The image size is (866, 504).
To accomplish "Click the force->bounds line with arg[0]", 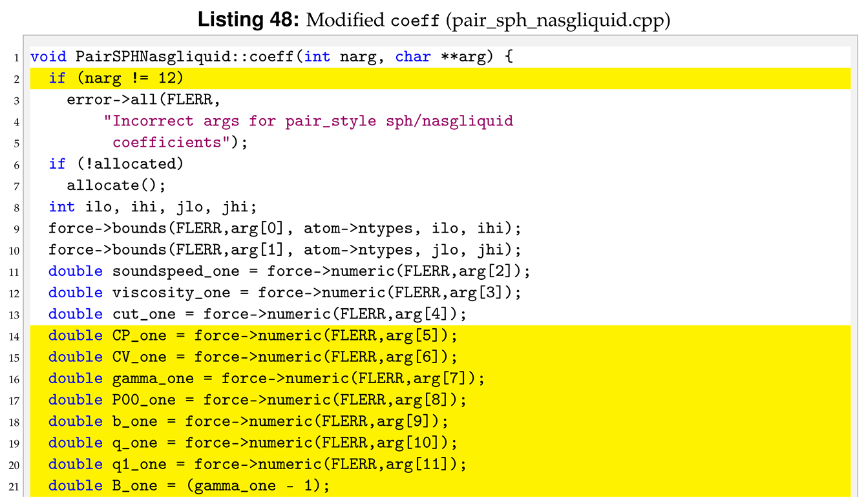I will [x=285, y=228].
